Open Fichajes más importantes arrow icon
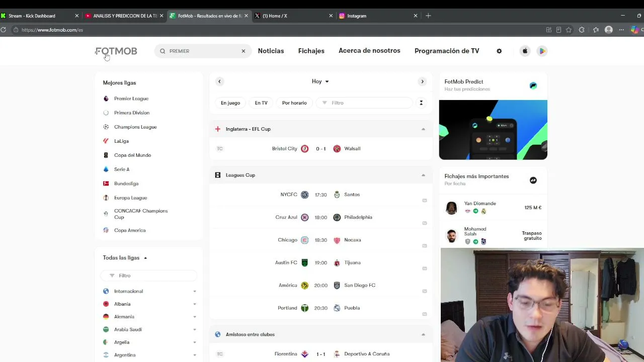The image size is (644, 362). 533,180
